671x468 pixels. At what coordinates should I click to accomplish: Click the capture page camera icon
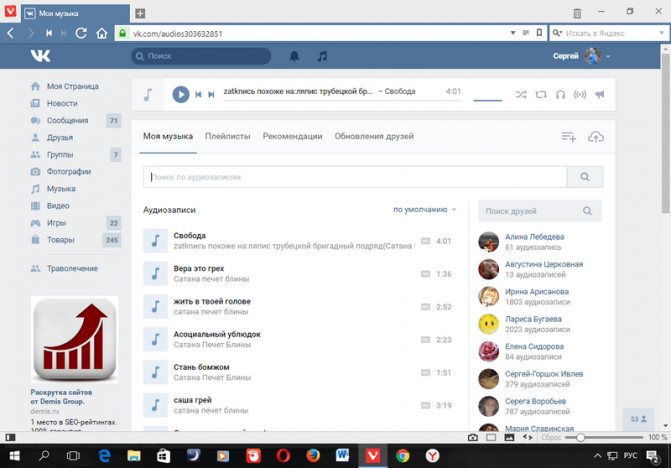(472, 437)
